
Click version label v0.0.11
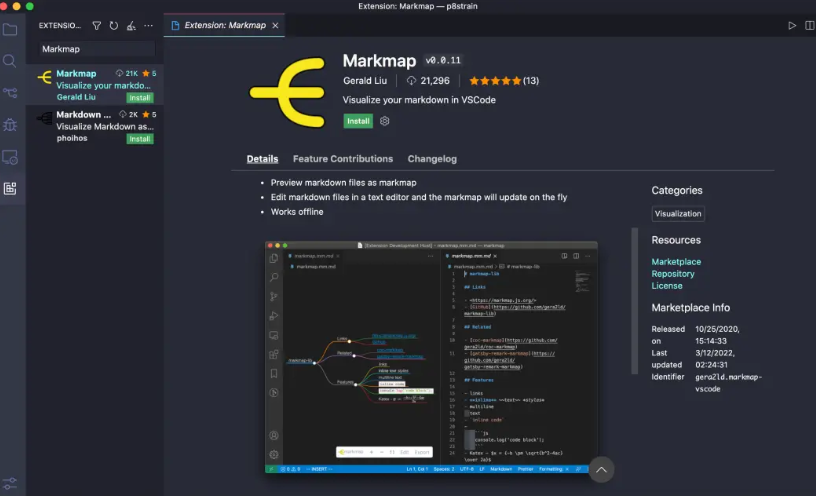coord(443,60)
